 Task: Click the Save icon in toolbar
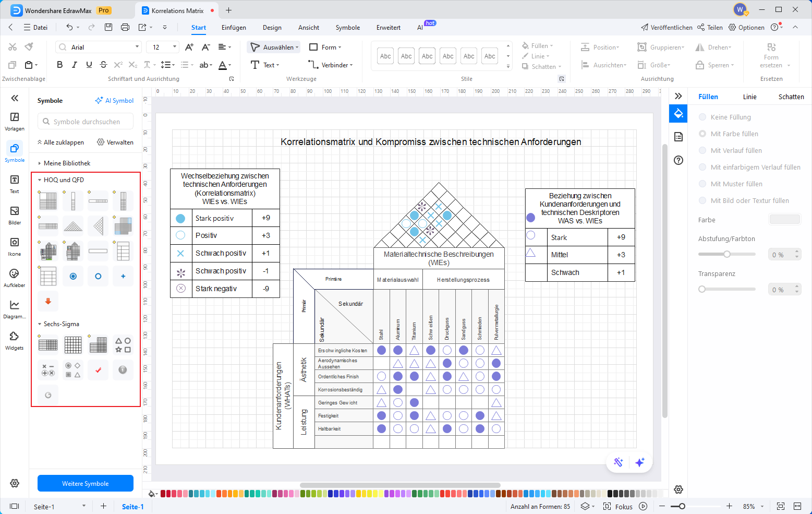[x=108, y=27]
